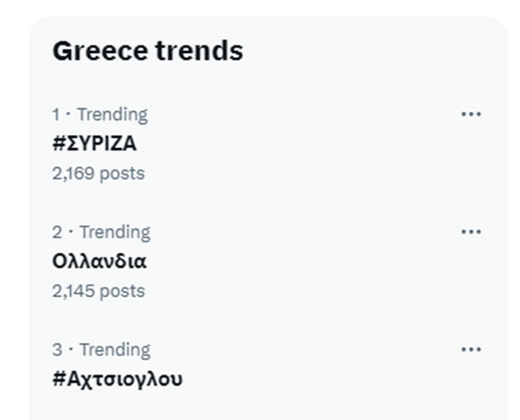Click the #ΣΥΡΙΖΑ hashtag trend
This screenshot has height=420, width=520.
(94, 144)
